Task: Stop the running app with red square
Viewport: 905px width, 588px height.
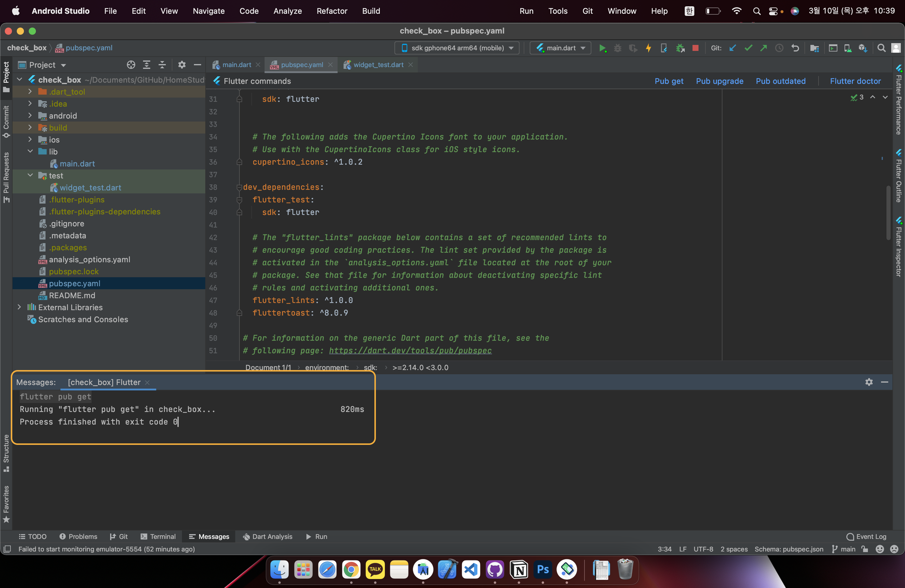Action: (x=695, y=48)
